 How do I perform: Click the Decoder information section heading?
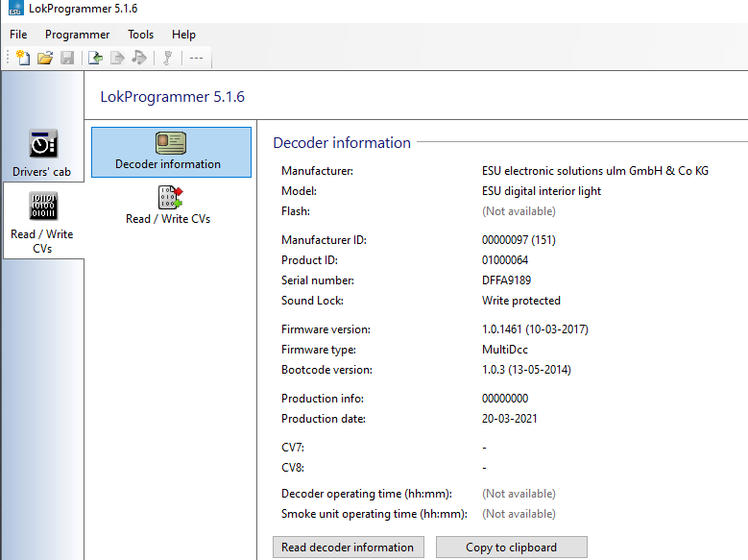coord(342,142)
